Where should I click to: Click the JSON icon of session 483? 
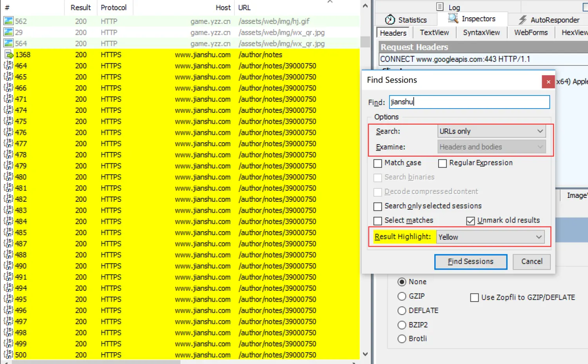tap(8, 210)
